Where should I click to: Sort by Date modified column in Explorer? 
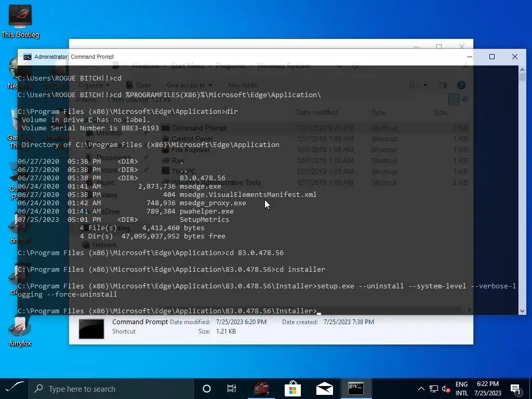click(x=317, y=112)
